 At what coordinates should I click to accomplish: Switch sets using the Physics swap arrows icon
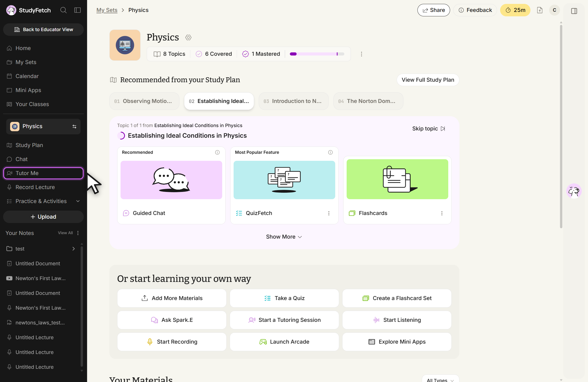[x=74, y=127]
